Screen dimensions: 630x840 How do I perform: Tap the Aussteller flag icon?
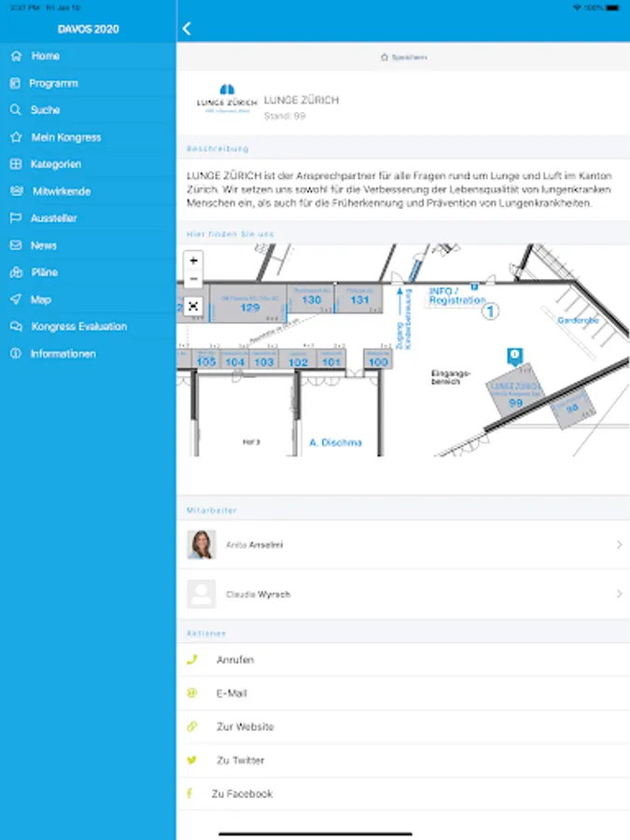(16, 218)
